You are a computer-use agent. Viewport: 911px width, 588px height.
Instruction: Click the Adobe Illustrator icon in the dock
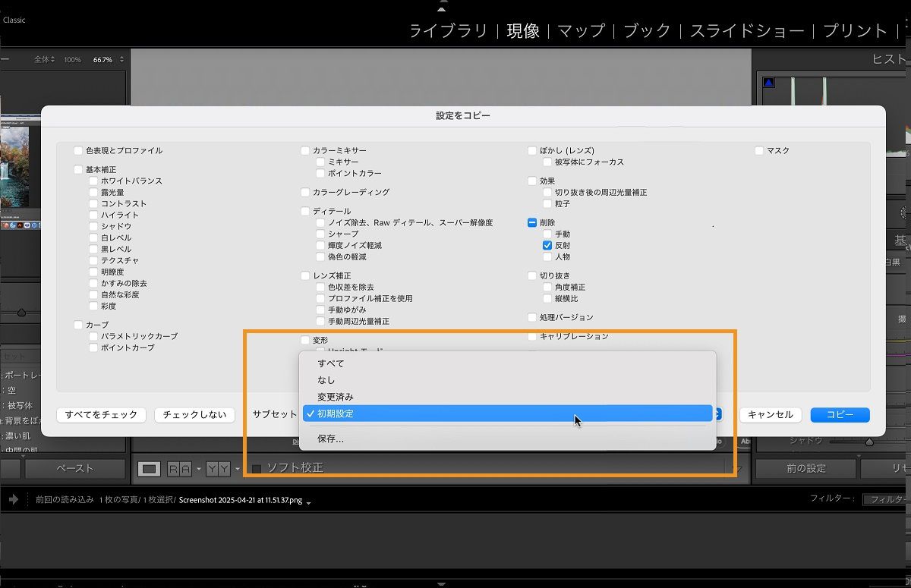(19, 225)
